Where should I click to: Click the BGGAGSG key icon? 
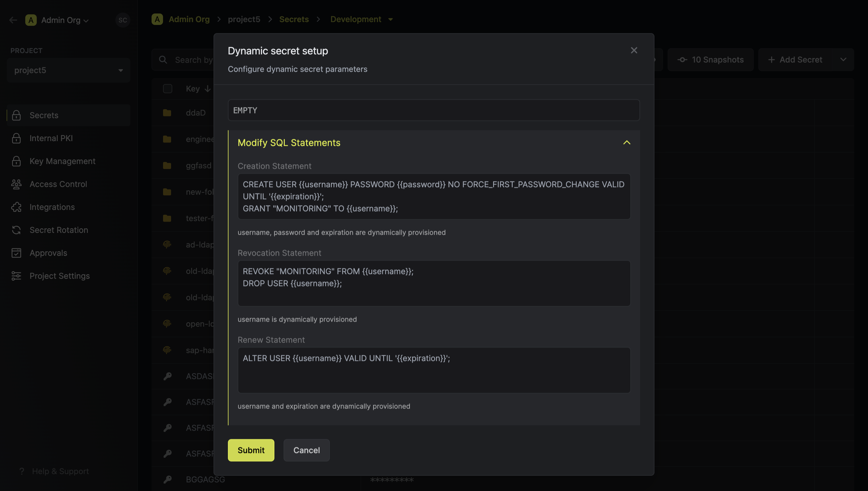pos(167,479)
